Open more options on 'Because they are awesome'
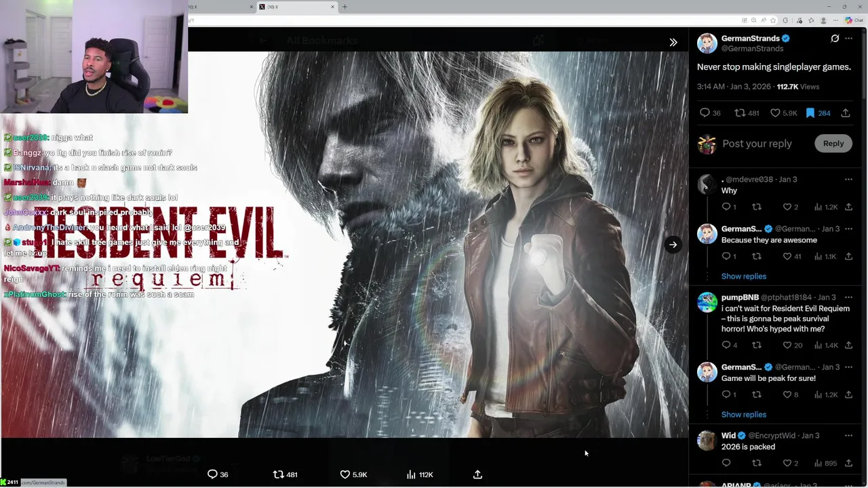This screenshot has height=488, width=868. pyautogui.click(x=848, y=229)
